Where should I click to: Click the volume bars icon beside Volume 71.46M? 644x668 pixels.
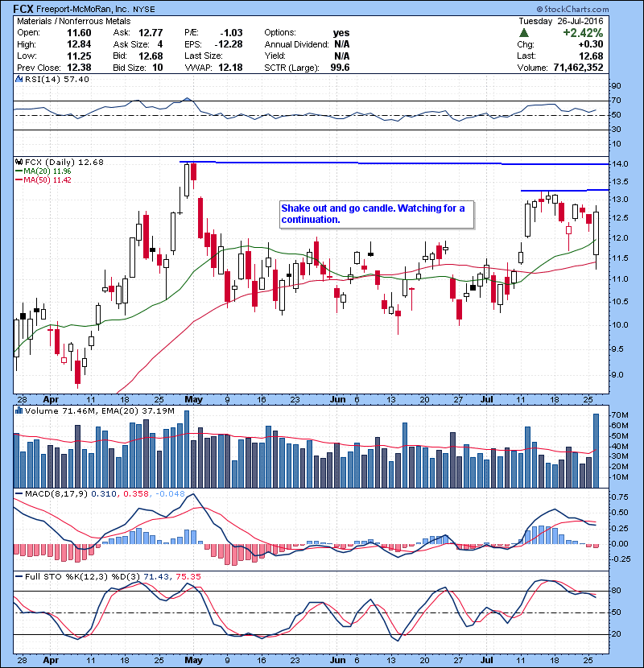(x=19, y=410)
